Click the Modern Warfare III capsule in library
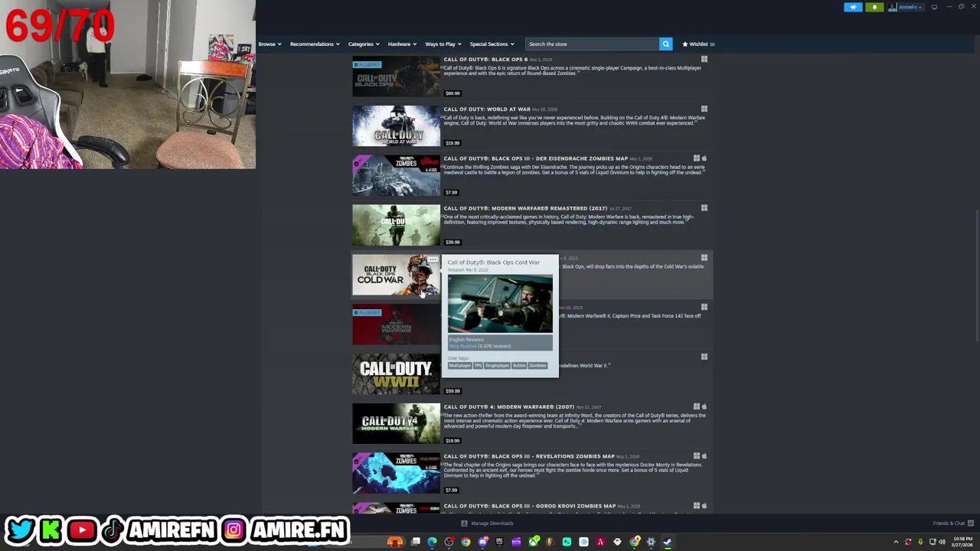980x551 pixels. coord(396,324)
